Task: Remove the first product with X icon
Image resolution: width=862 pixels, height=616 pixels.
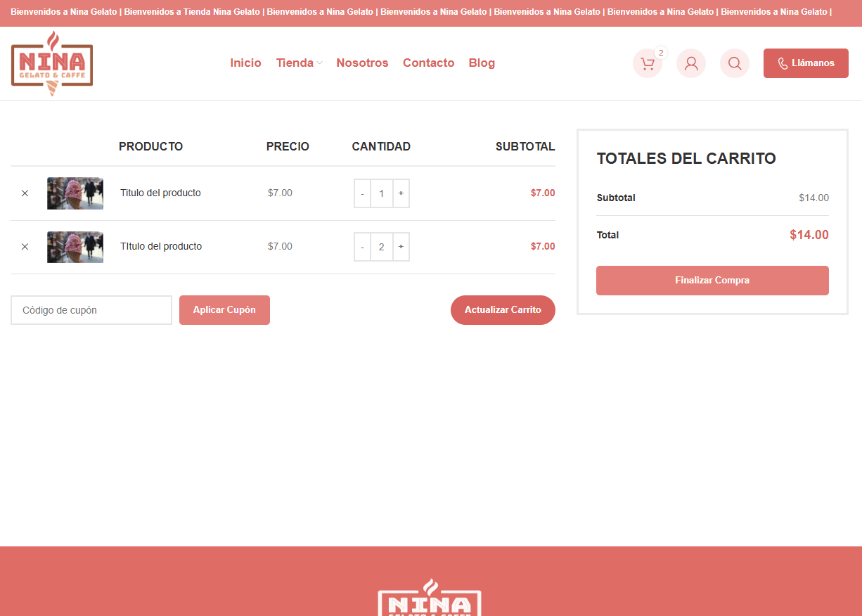Action: (x=25, y=193)
